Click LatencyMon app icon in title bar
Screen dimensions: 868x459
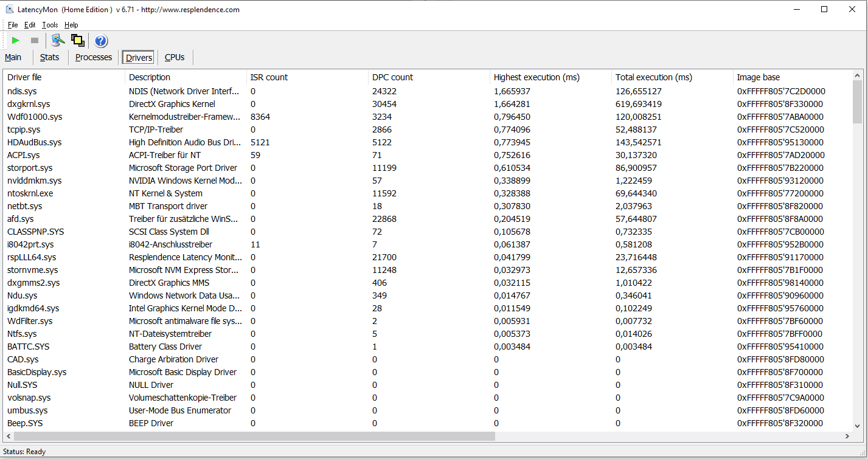9,10
